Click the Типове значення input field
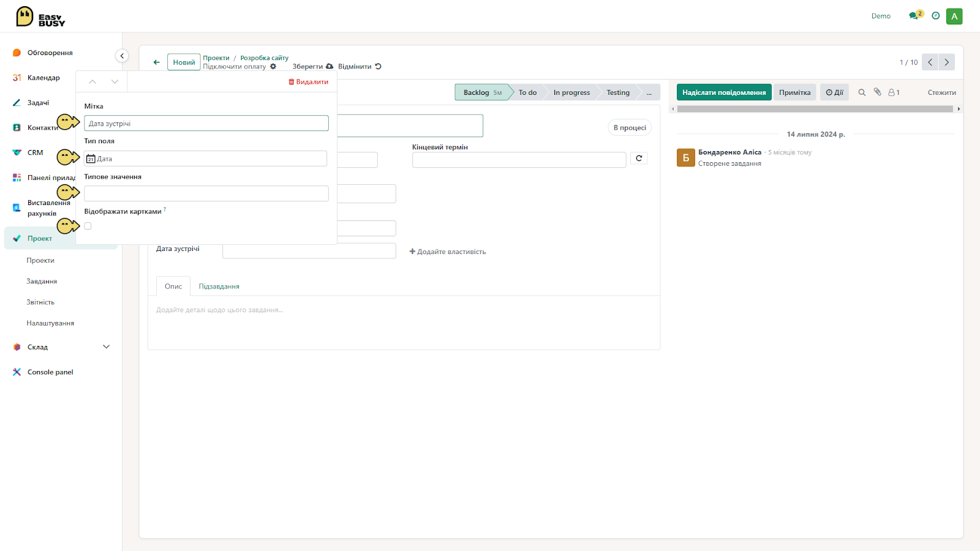Screen dimensions: 980x551 point(206,193)
